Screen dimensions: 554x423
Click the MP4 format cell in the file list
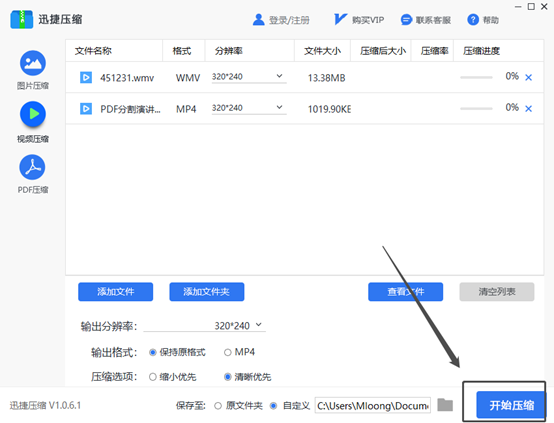[186, 109]
